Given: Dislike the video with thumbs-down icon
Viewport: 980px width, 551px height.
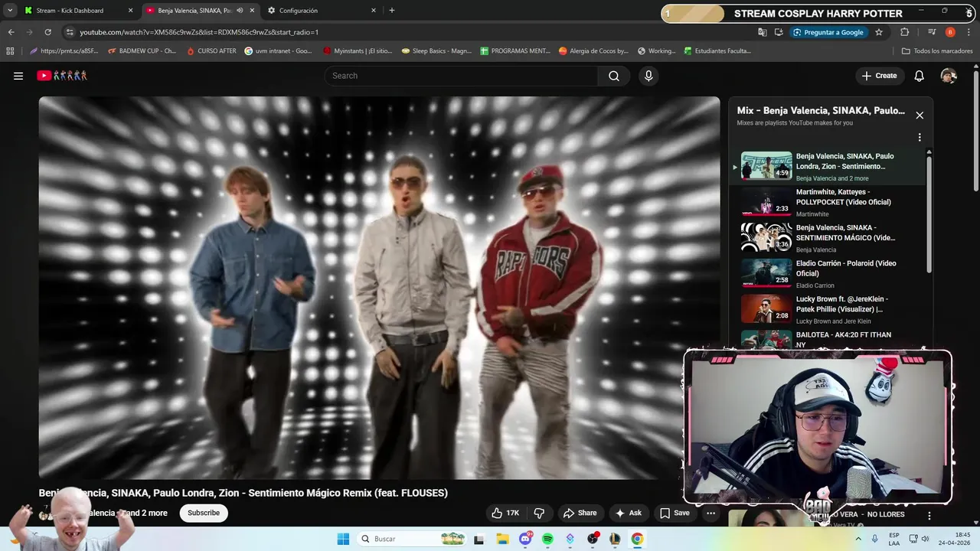Looking at the screenshot, I should point(539,514).
